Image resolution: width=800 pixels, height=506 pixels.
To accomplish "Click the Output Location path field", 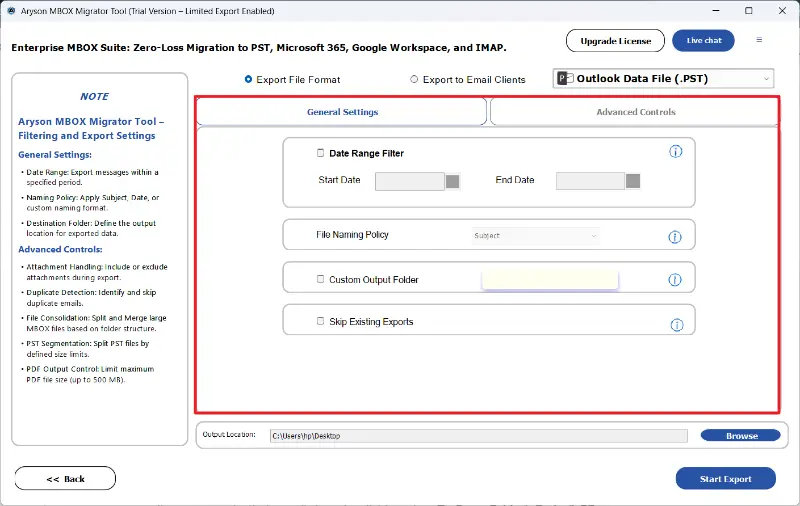I will [479, 436].
